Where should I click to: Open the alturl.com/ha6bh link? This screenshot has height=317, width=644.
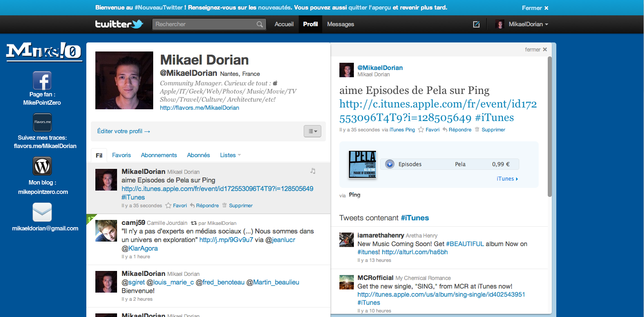click(x=415, y=252)
